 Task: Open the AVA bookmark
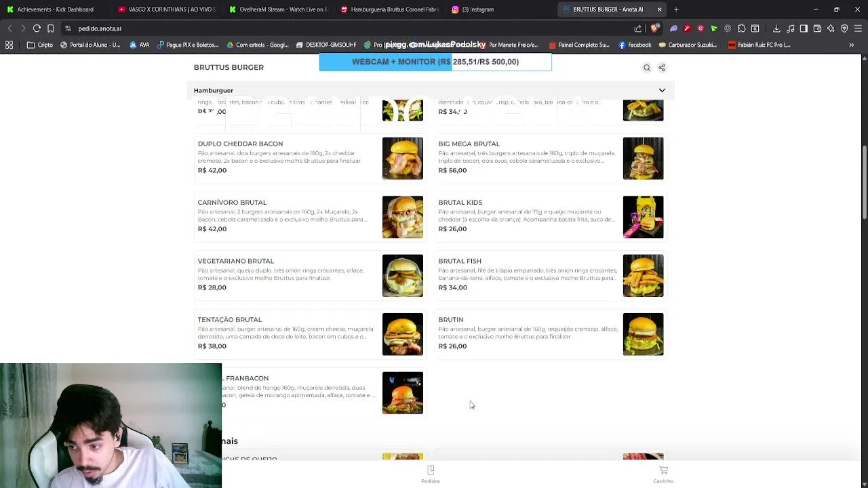(139, 45)
